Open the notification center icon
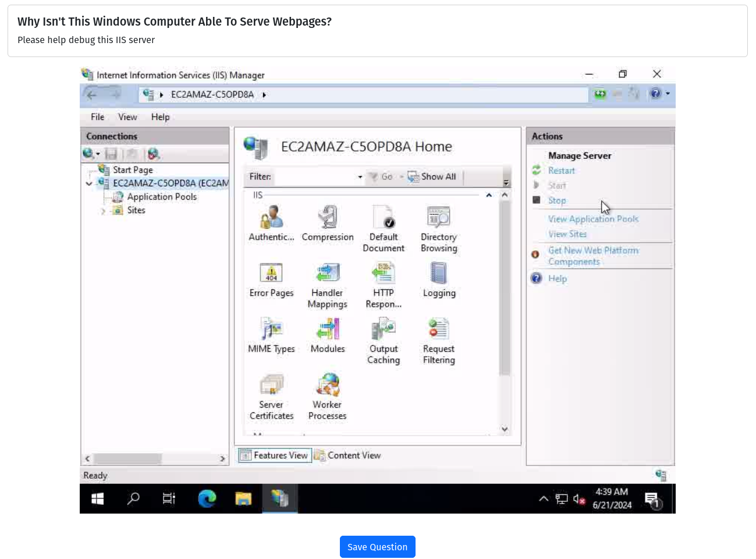756x559 pixels. coord(652,500)
